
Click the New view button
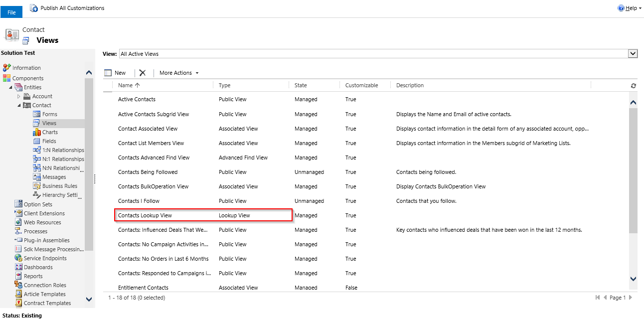[x=115, y=73]
